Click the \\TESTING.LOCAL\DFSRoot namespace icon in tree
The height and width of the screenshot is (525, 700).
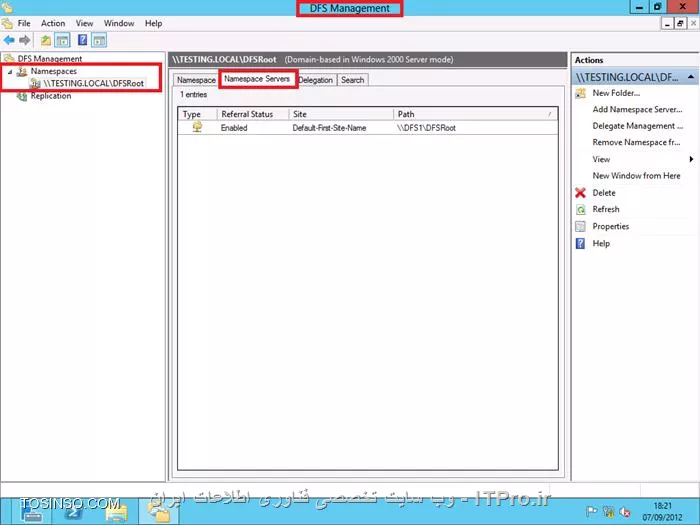tap(35, 83)
